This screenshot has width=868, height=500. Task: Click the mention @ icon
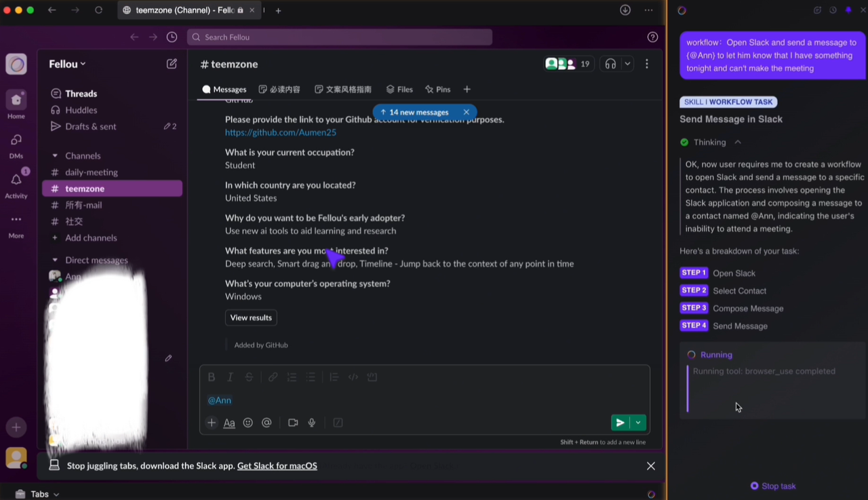click(x=267, y=423)
